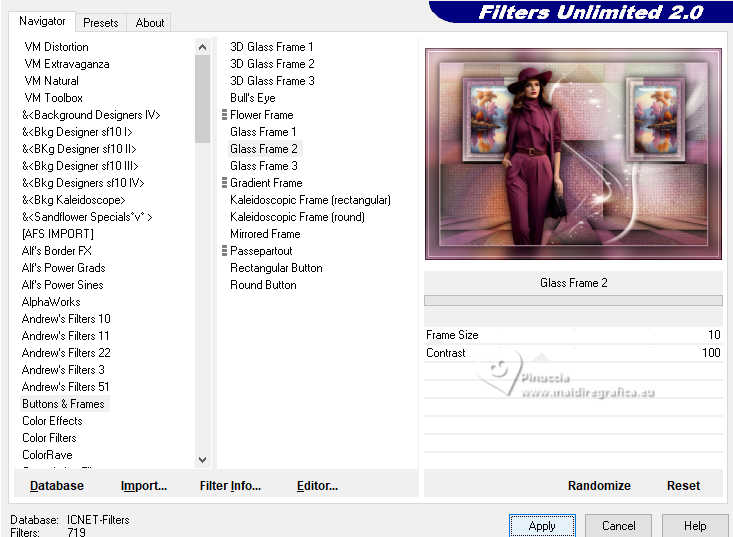Randomize the filter parameters
The image size is (733, 537).
[x=599, y=486]
